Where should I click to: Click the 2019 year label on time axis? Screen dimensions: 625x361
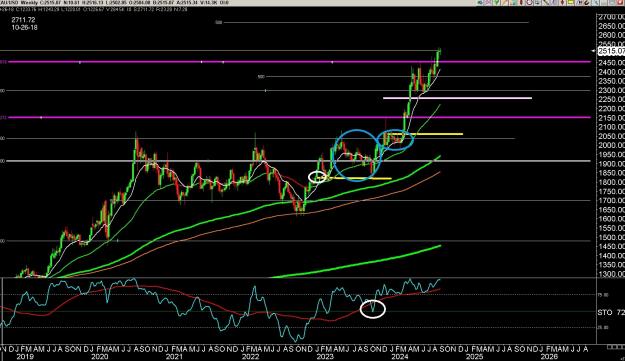tap(24, 357)
